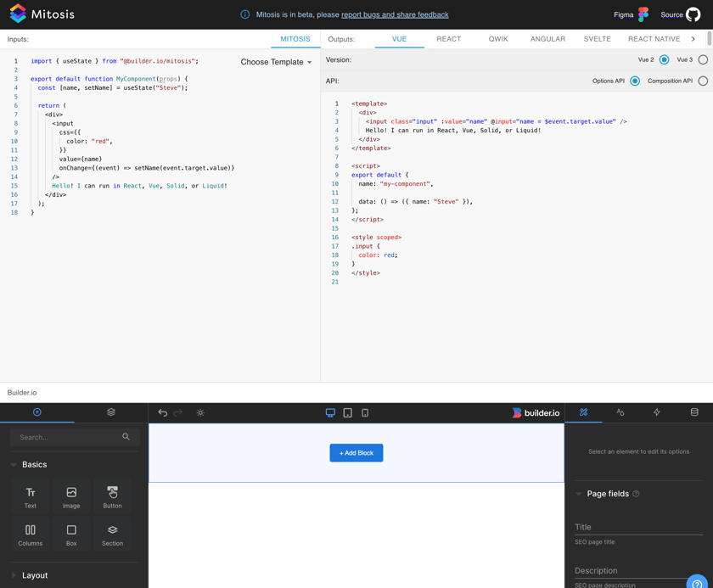Select the mobile preview icon
The image size is (713, 588).
point(365,412)
